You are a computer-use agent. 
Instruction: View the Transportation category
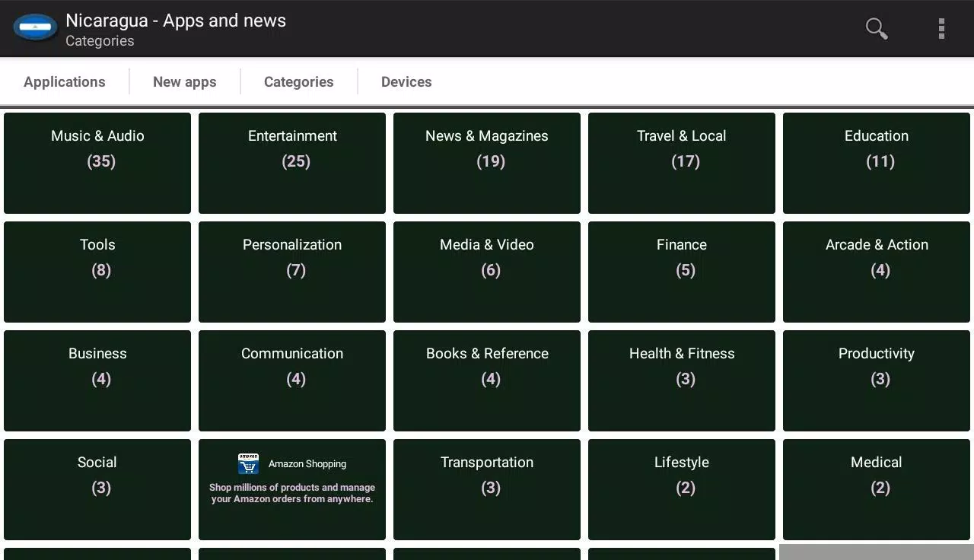(487, 489)
